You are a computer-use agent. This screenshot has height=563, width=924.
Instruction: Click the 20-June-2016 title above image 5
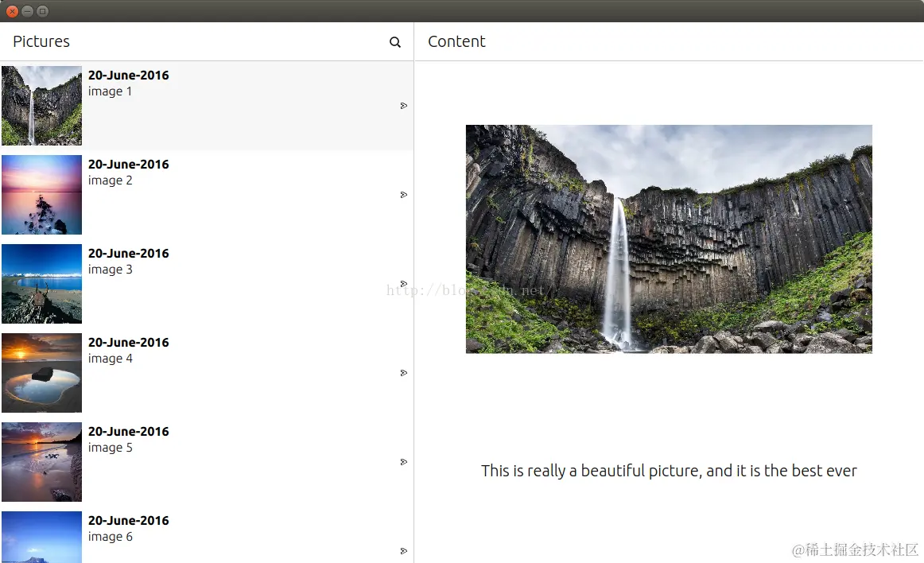129,432
